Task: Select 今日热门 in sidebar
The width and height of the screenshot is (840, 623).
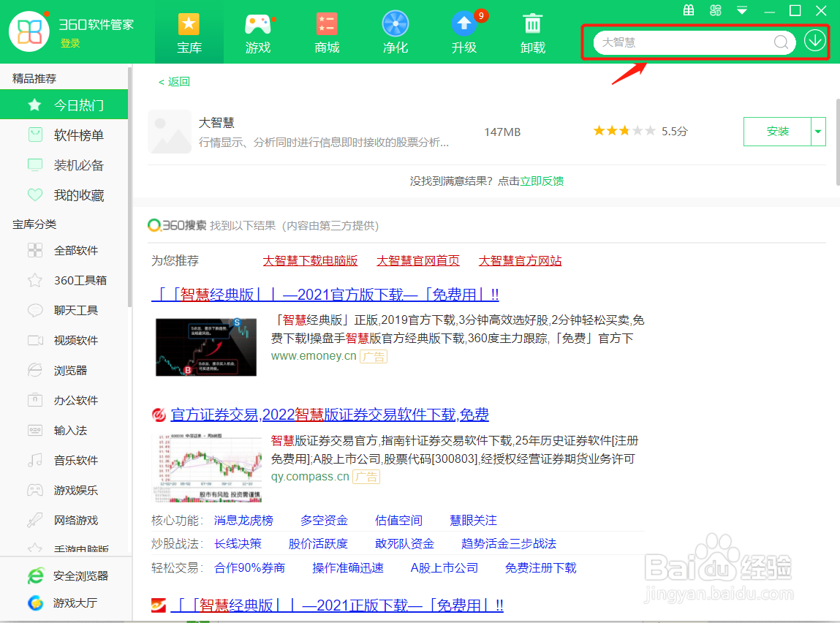Action: click(x=64, y=105)
